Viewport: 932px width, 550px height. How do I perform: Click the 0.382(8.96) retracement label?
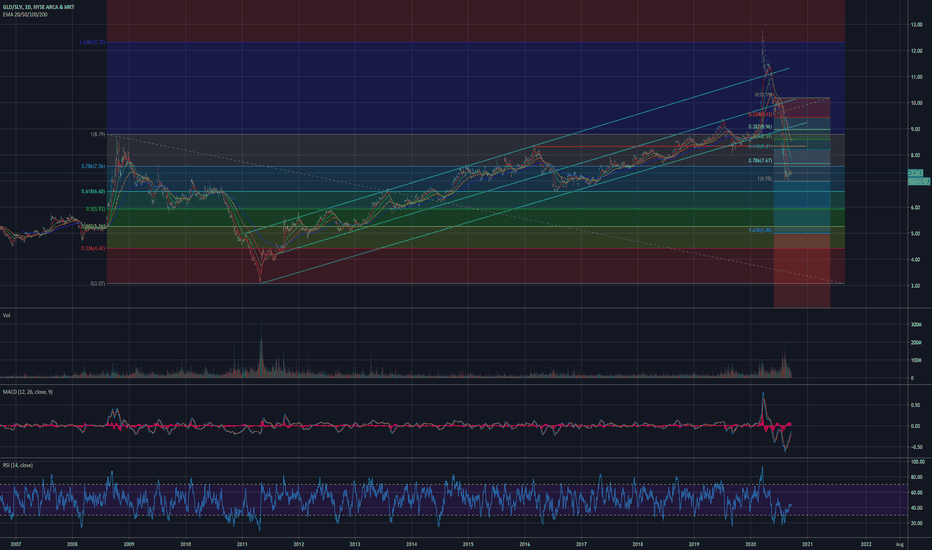point(760,127)
